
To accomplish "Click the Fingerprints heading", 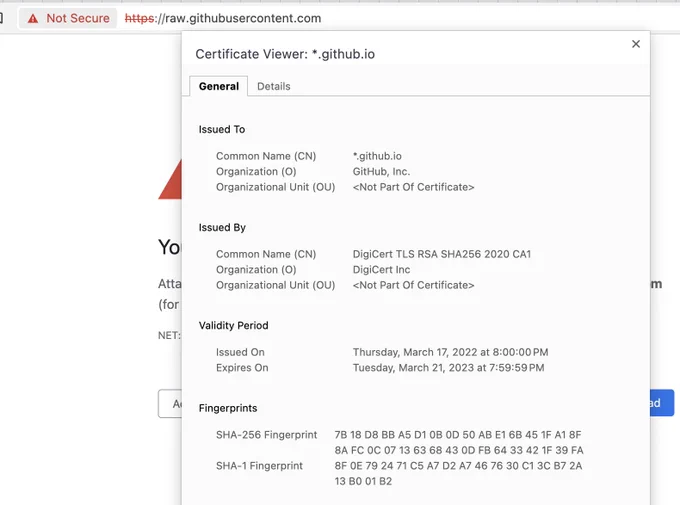I will (228, 408).
